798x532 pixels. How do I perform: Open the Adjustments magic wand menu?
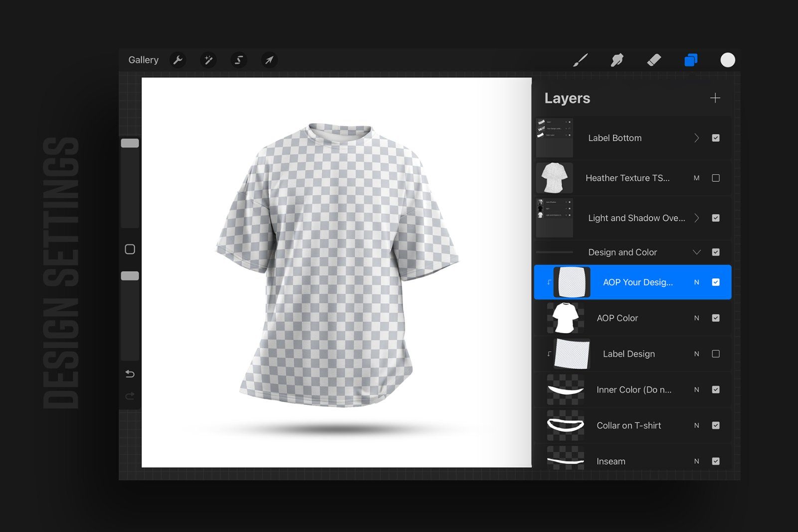coord(208,60)
